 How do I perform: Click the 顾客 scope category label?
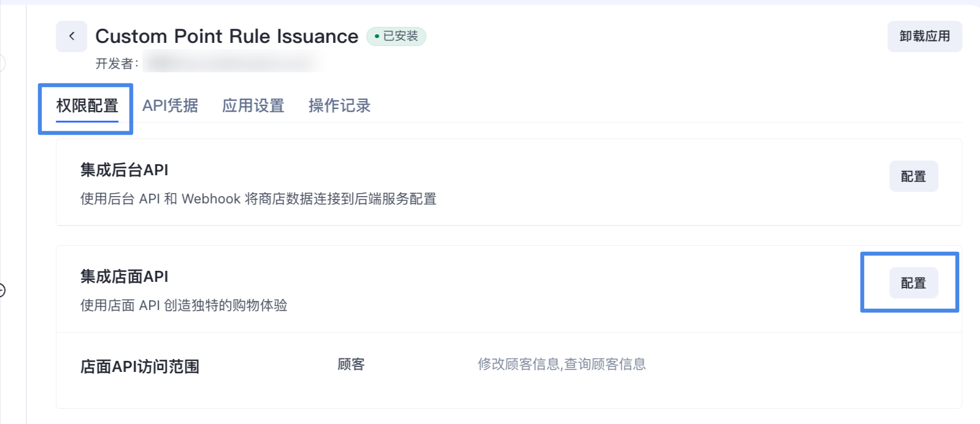click(x=351, y=365)
